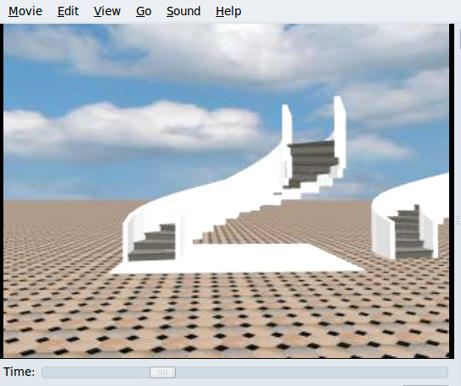Click the sidebar pane grip handle on right edge
The height and width of the screenshot is (386, 461).
[458, 220]
